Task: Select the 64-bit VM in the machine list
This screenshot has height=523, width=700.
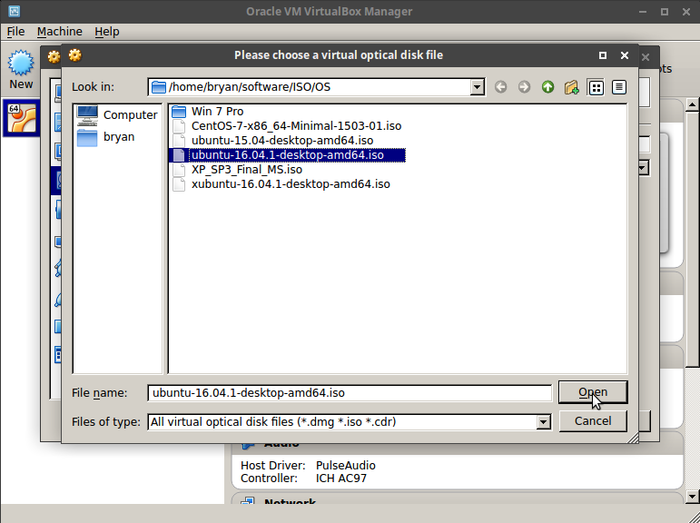Action: pos(21,118)
